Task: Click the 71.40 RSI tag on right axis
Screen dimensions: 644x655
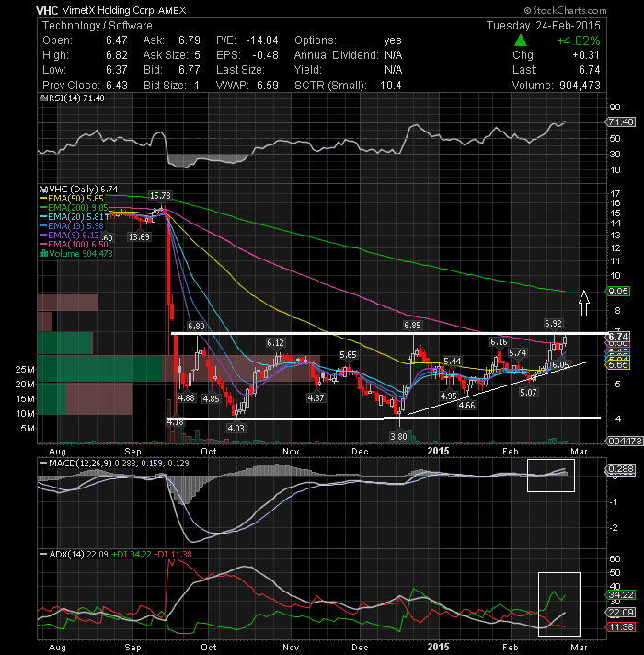Action: [x=621, y=122]
